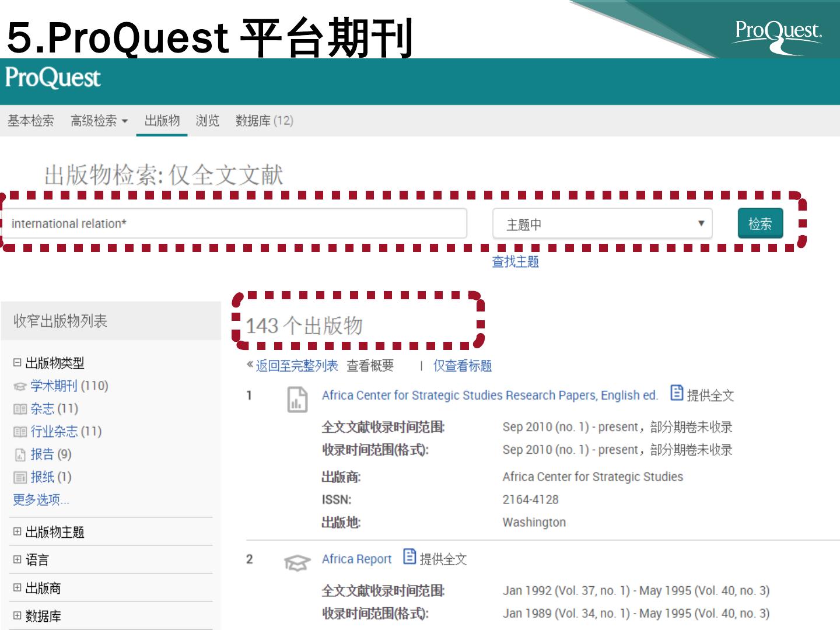The width and height of the screenshot is (840, 630).
Task: Open the 浏览 tab
Action: coord(208,121)
